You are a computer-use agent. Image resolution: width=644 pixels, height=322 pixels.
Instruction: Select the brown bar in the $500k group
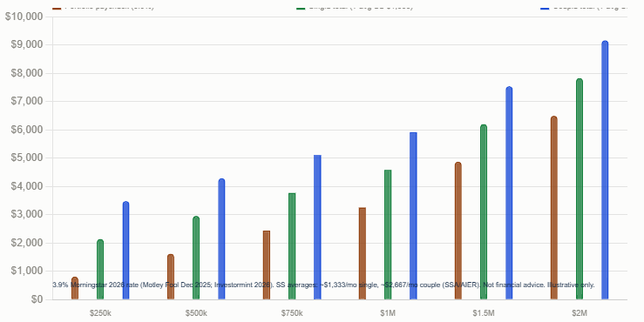pyautogui.click(x=171, y=277)
